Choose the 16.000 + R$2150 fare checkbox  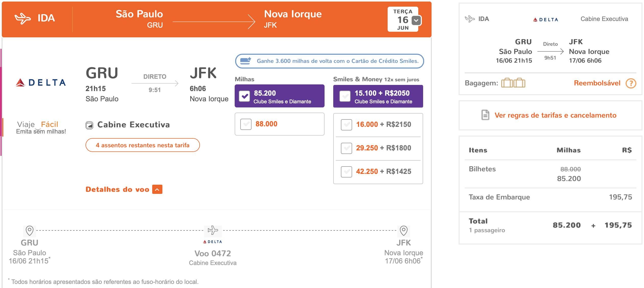tap(346, 125)
